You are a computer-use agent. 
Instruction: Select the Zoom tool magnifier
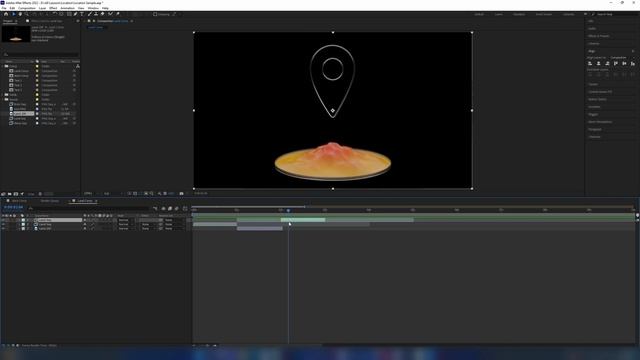pyautogui.click(x=27, y=14)
